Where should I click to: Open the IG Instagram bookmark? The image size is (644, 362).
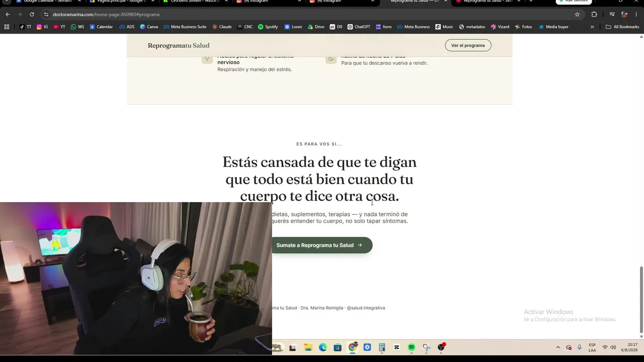click(42, 27)
